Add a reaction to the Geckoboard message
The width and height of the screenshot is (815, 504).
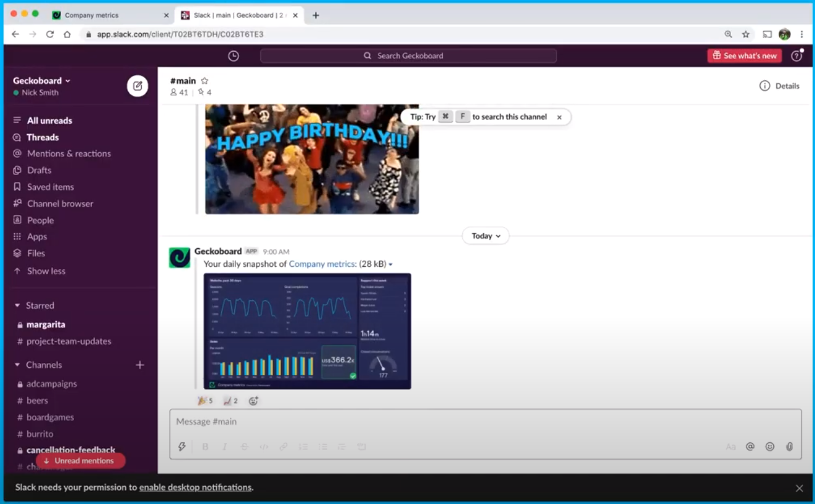pyautogui.click(x=253, y=400)
